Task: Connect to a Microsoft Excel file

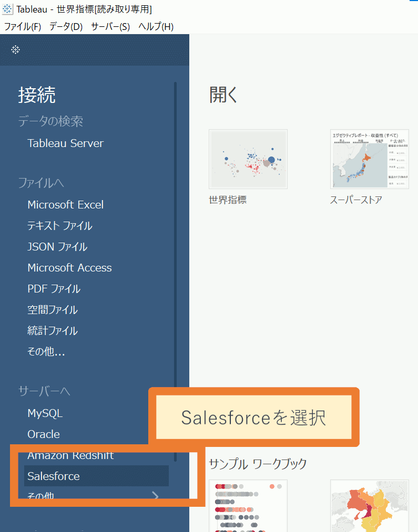Action: click(65, 205)
